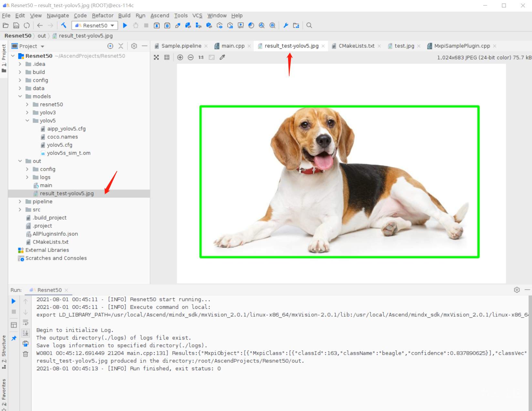The image size is (532, 411).
Task: Zoom out of the image
Action: [x=191, y=57]
